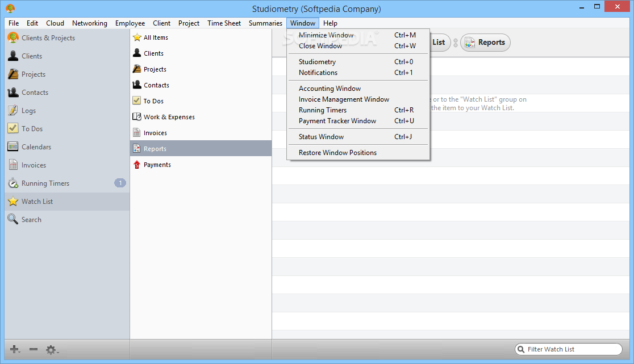
Task: Open the Cloud menu
Action: click(55, 23)
